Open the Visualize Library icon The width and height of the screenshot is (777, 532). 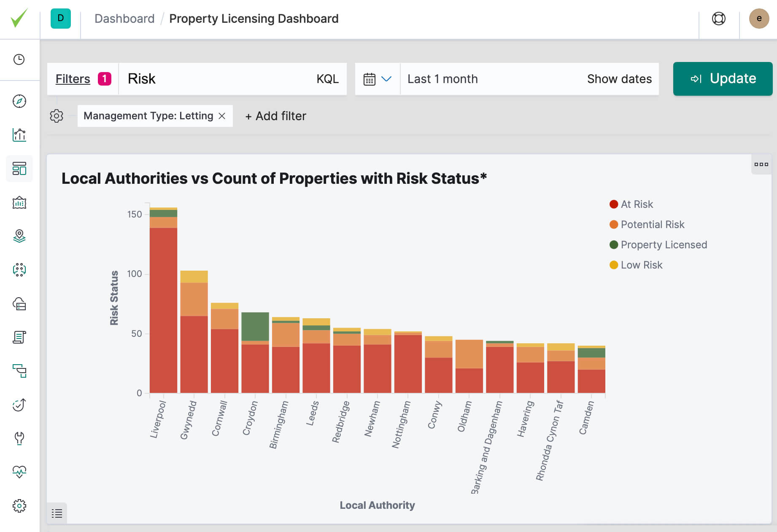[x=19, y=135]
